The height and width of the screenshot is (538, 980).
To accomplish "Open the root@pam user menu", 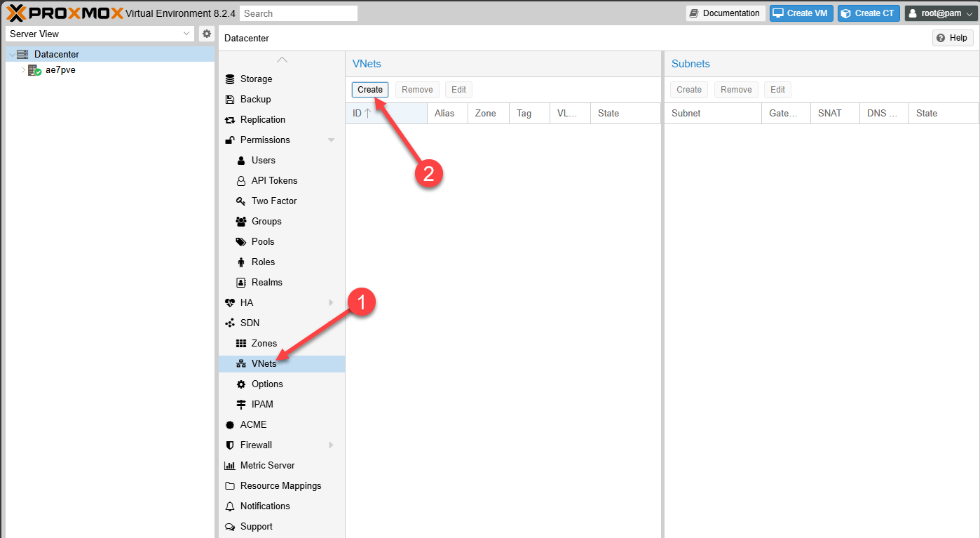I will (939, 13).
